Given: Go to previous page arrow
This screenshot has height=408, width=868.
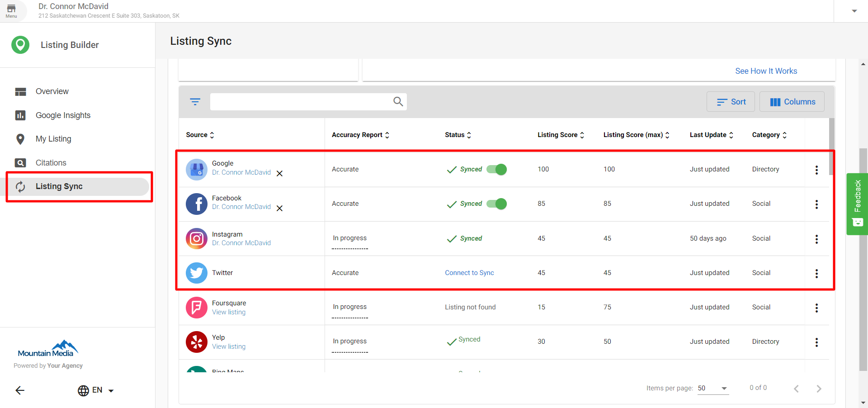Looking at the screenshot, I should [x=796, y=389].
